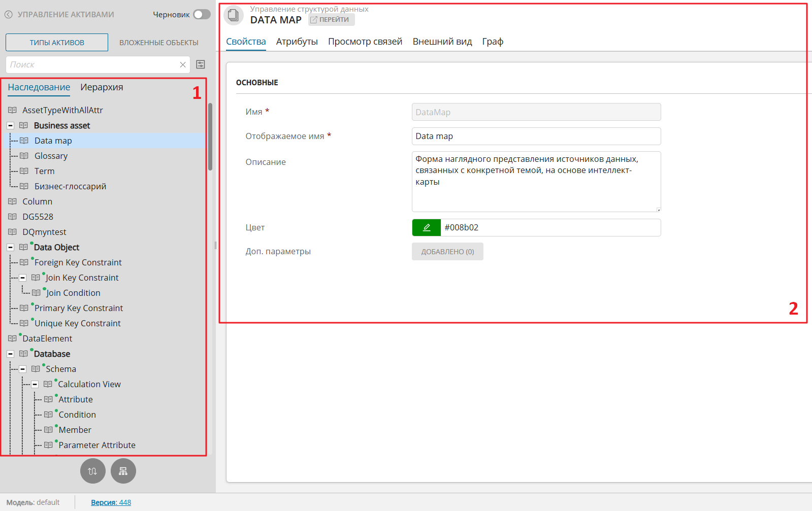Click the round hierarchy structure button below tree
The image size is (812, 511).
123,471
